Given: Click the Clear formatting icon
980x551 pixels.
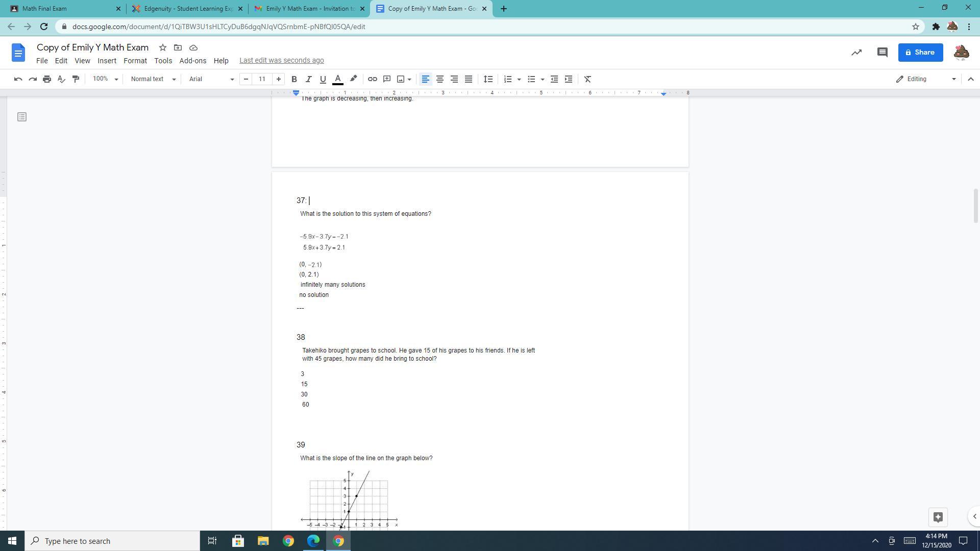Looking at the screenshot, I should tap(587, 79).
